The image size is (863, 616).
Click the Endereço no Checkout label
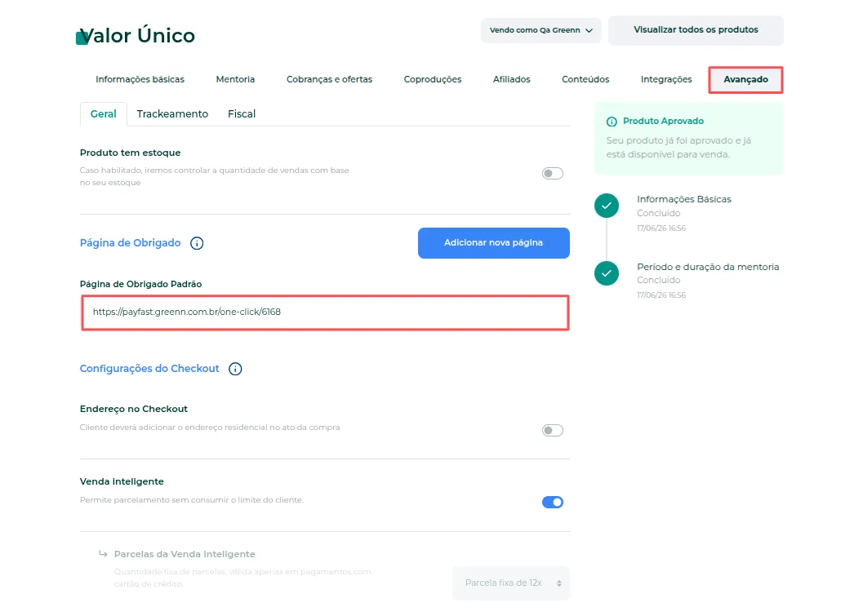coord(134,409)
